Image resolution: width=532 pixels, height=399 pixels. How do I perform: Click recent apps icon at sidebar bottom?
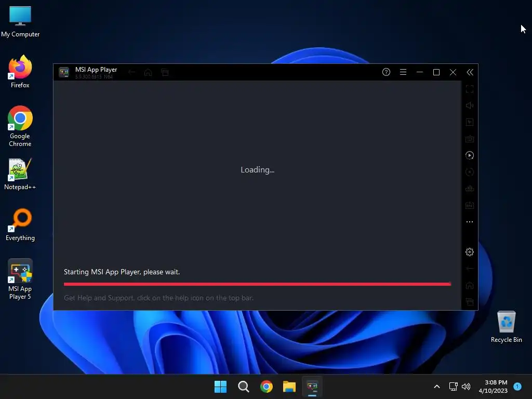[470, 302]
